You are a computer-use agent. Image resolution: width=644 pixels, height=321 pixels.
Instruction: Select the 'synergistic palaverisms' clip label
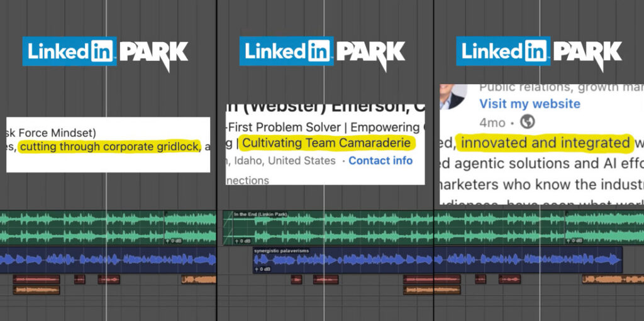point(281,251)
